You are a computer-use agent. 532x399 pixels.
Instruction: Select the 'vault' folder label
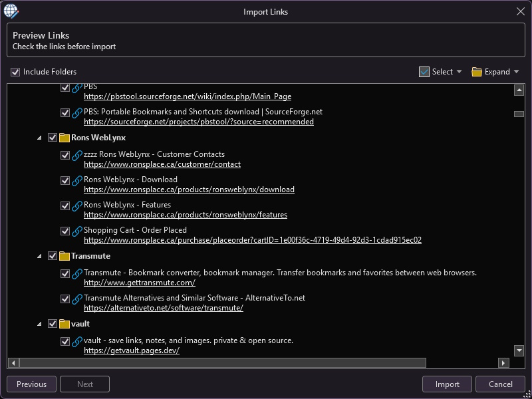(80, 324)
